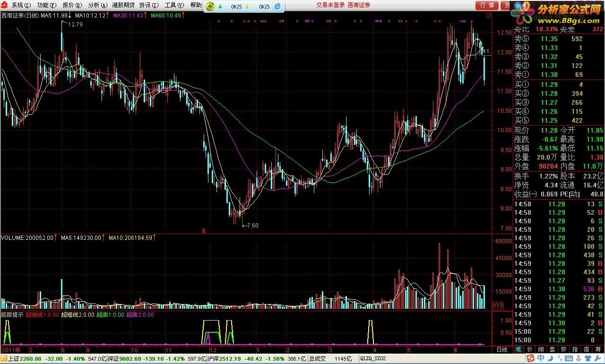The width and height of the screenshot is (605, 364).
Task: Click the green plus accelerator icon
Action: [210, 7]
